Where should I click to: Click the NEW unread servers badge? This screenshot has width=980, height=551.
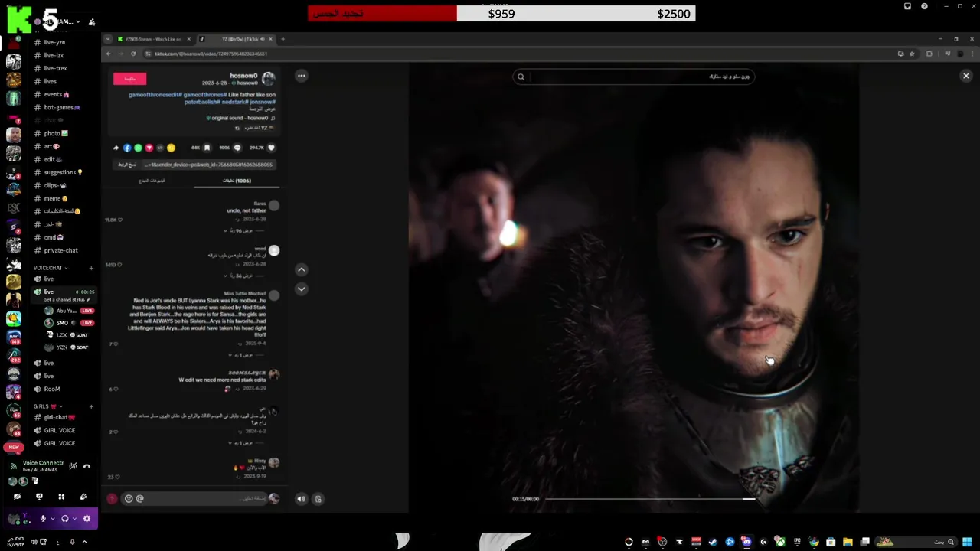[x=13, y=447]
